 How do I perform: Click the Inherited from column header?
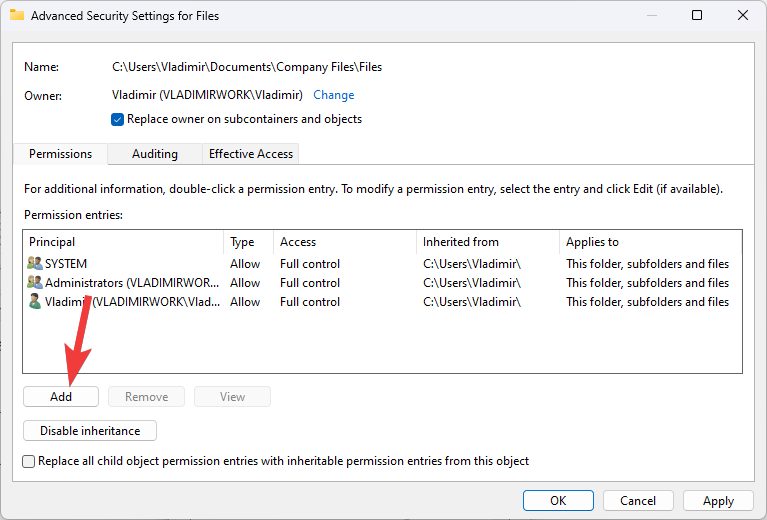pos(487,242)
